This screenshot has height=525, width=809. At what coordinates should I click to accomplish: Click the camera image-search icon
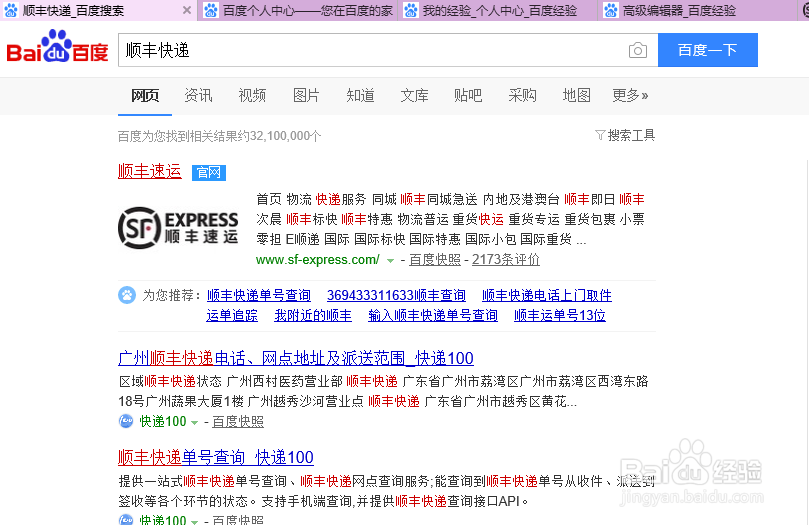[x=638, y=51]
